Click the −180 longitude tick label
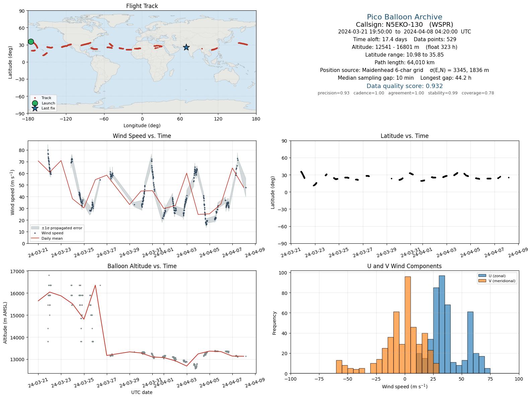Image resolution: width=532 pixels, height=398 pixels. click(x=28, y=118)
